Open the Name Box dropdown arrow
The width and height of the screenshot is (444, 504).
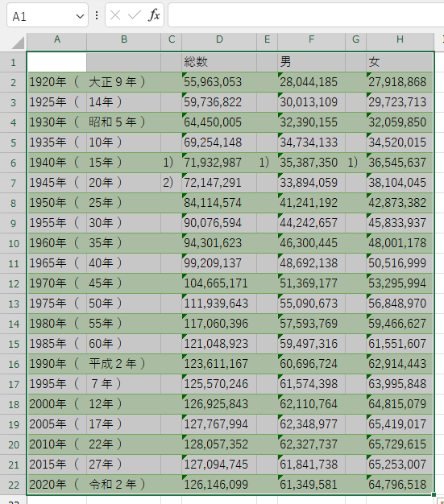[80, 16]
